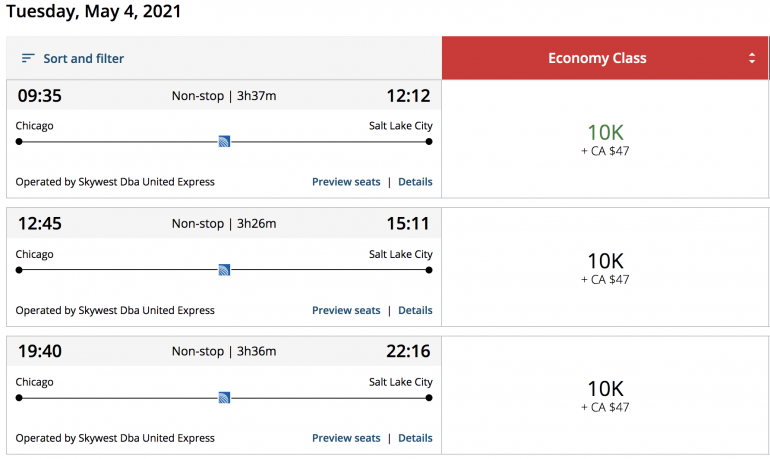This screenshot has width=770, height=459.
Task: Toggle Economy Class sort arrows
Action: click(752, 59)
